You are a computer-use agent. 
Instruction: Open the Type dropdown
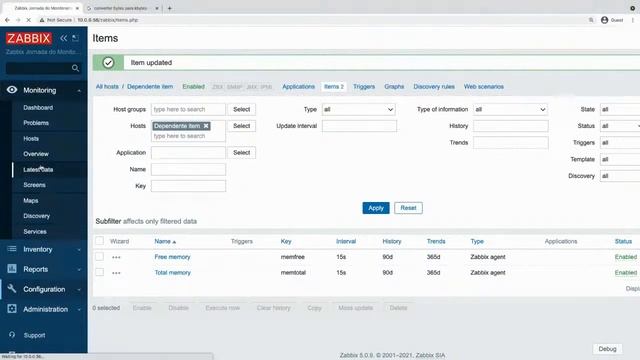[x=359, y=109]
